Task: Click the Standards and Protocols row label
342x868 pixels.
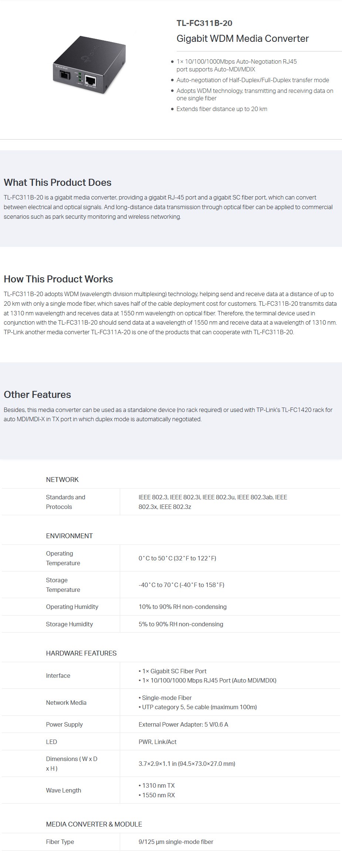Action: (x=65, y=502)
